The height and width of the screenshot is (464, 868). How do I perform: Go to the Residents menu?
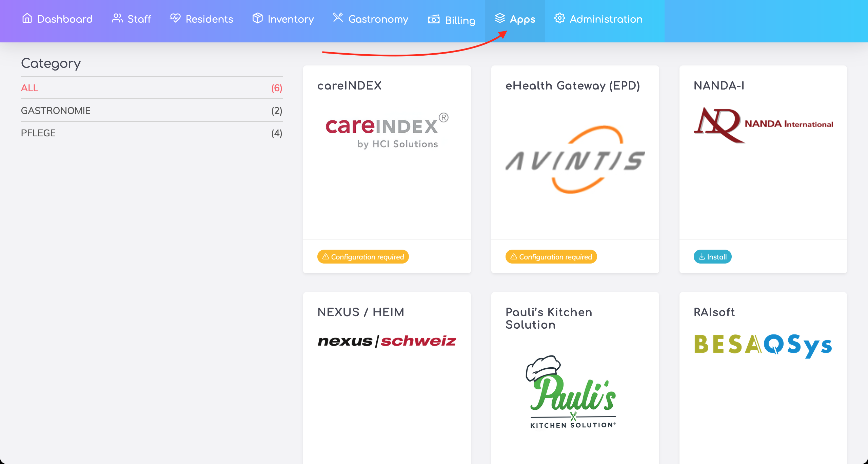coord(209,19)
